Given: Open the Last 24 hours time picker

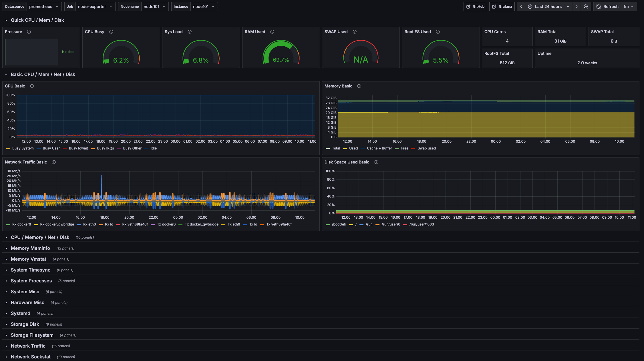Looking at the screenshot, I should click(x=548, y=7).
